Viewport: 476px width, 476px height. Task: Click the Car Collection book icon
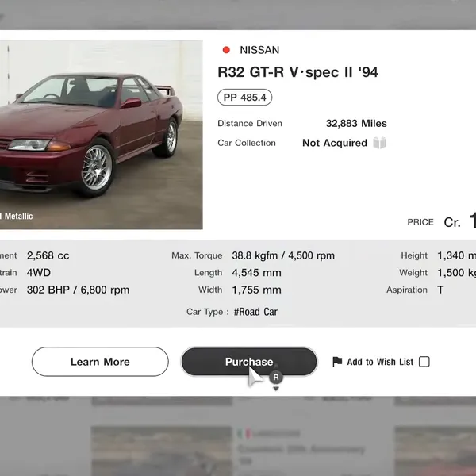[x=379, y=143]
